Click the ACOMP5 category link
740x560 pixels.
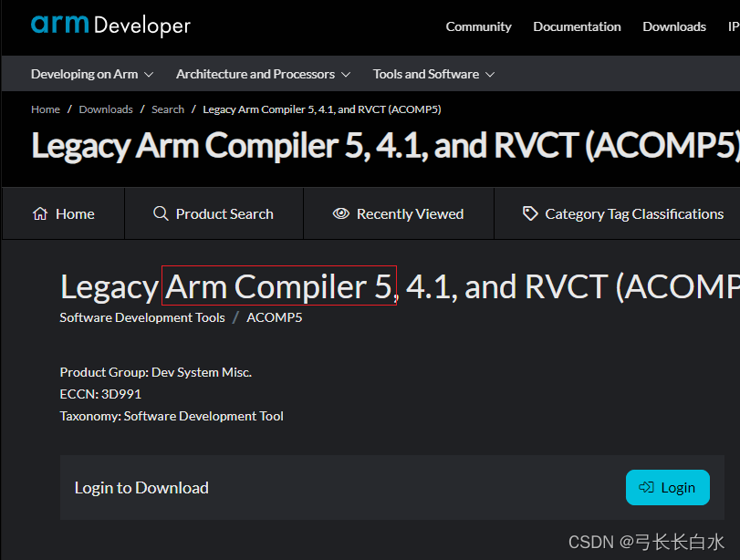[275, 317]
